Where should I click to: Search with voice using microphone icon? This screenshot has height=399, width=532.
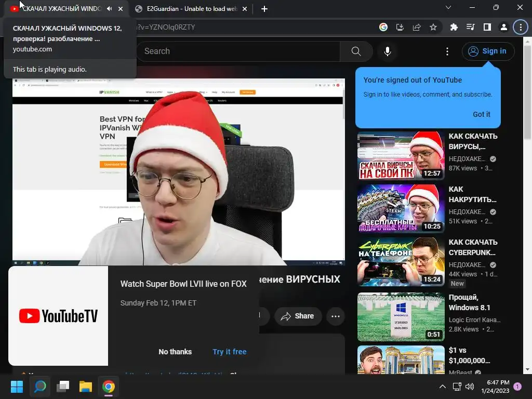(x=388, y=51)
